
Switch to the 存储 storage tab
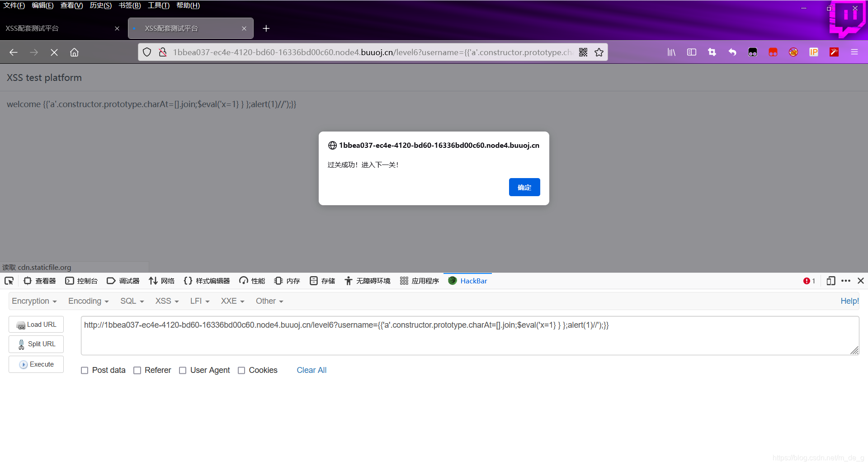pyautogui.click(x=322, y=281)
